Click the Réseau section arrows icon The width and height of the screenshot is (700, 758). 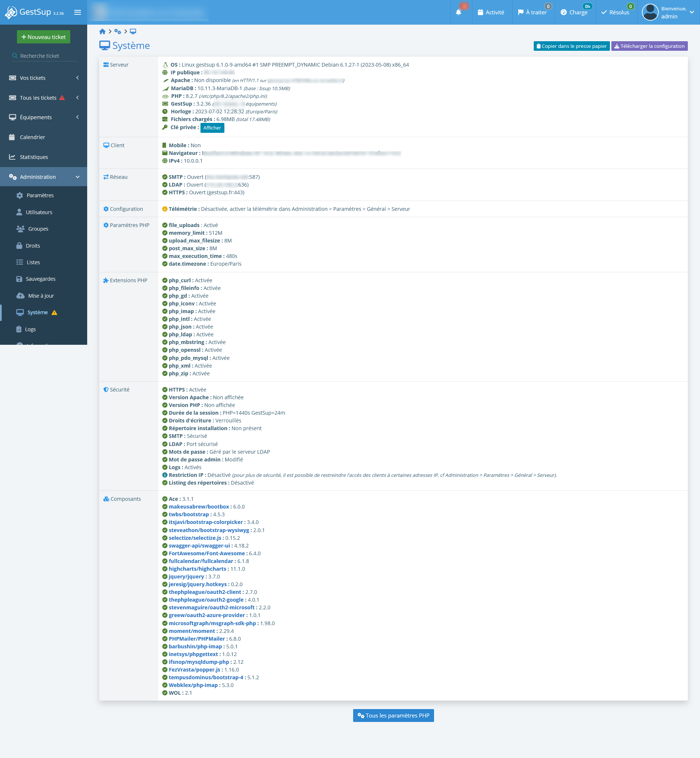(x=106, y=177)
